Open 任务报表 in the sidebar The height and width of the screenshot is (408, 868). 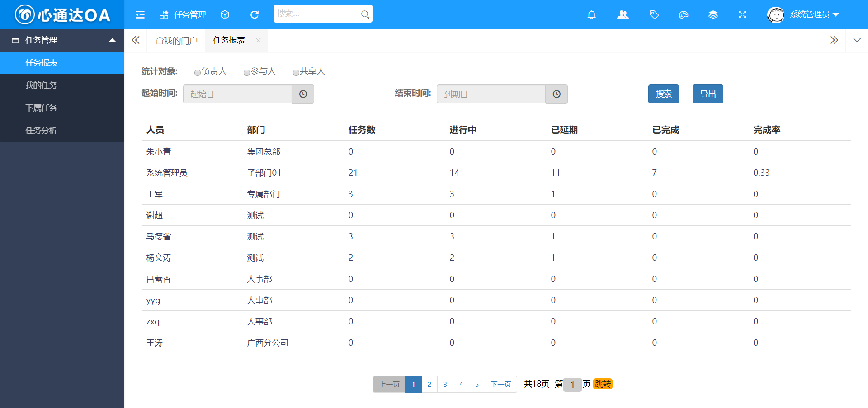coord(62,63)
